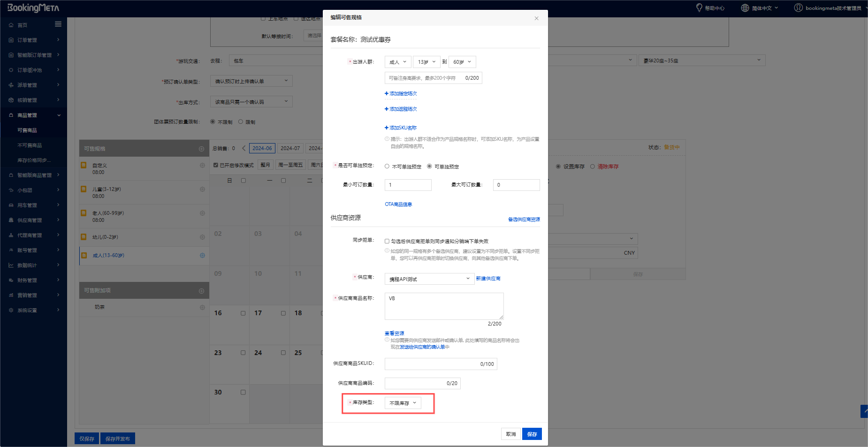Viewport: 868px width, 447px height.
Task: Open 供应商管理 in the sidebar menu
Action: coord(30,220)
